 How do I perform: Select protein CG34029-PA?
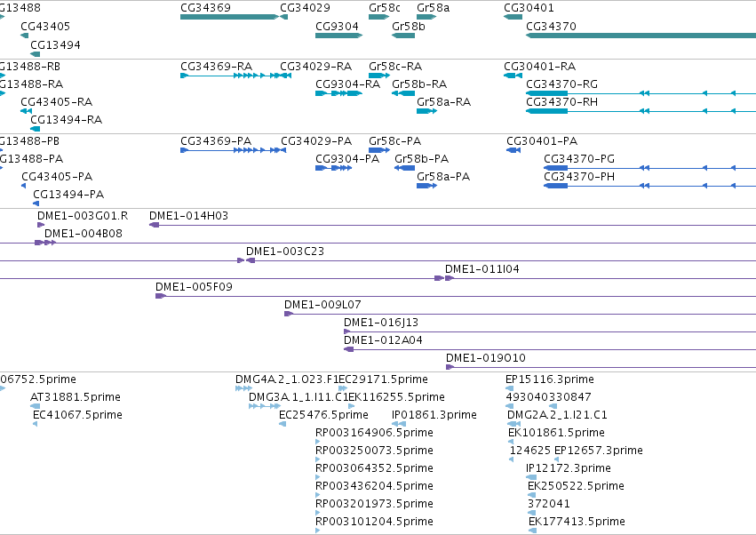point(316,141)
